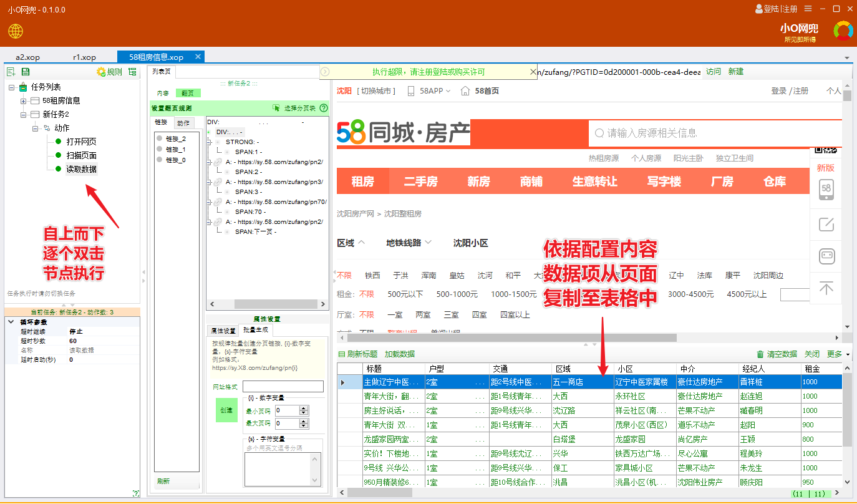Switch to the a2.xop tab

click(x=27, y=57)
